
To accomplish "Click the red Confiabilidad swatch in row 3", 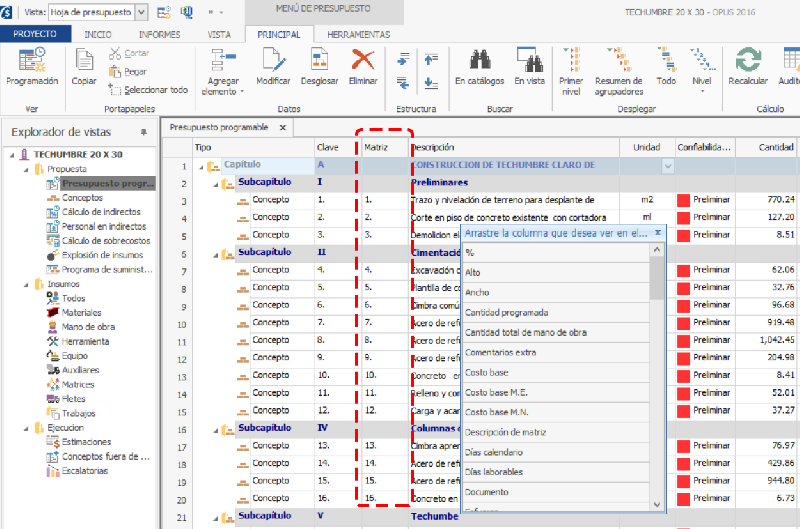I will click(x=684, y=200).
